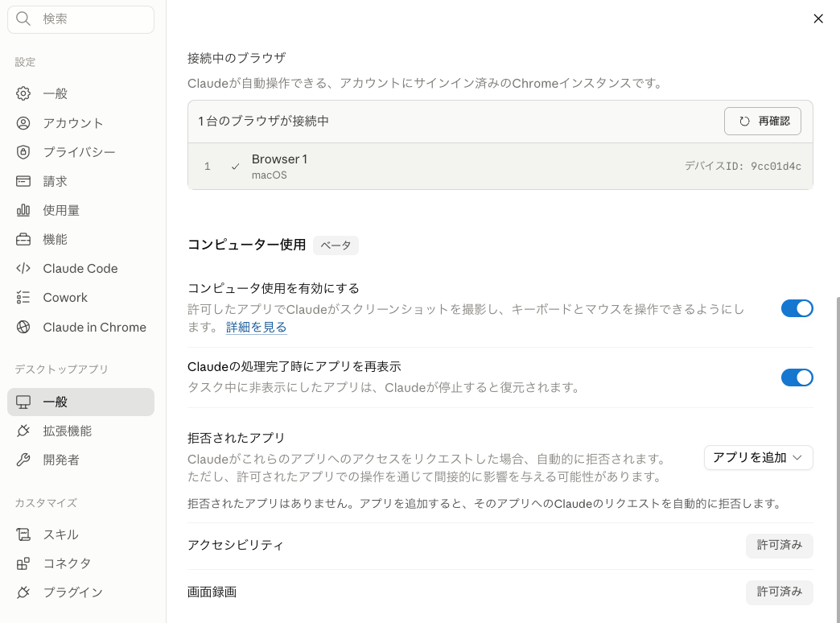Click the プラグイン plug icon
This screenshot has height=623, width=840.
tap(23, 592)
